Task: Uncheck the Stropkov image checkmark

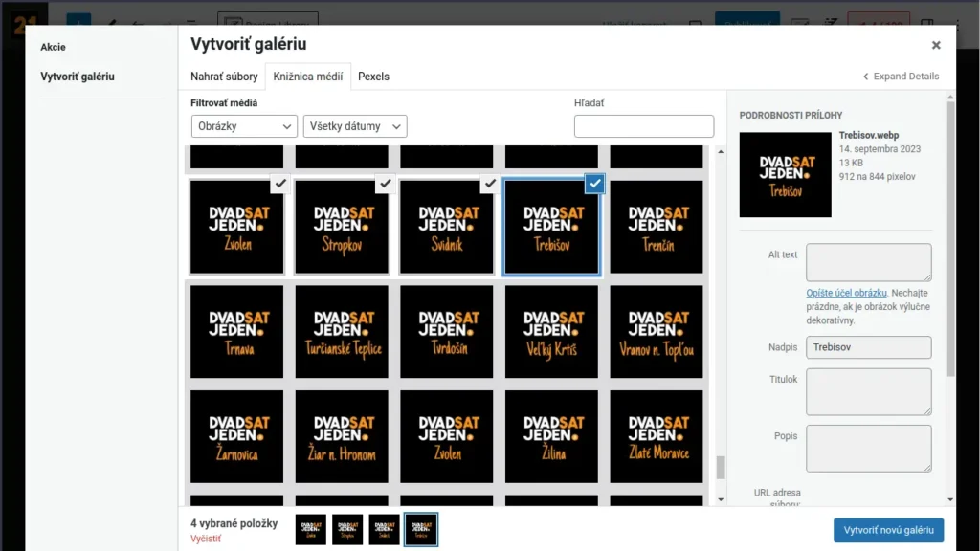Action: (386, 183)
